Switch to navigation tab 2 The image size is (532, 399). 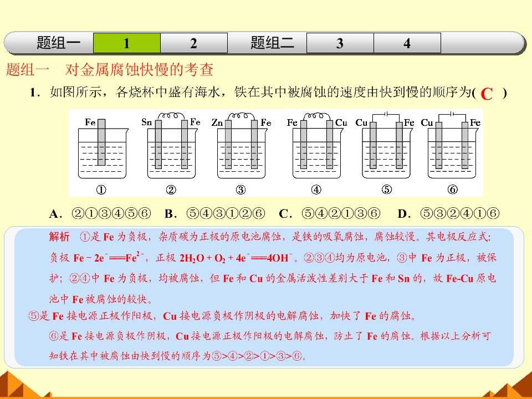click(x=194, y=43)
